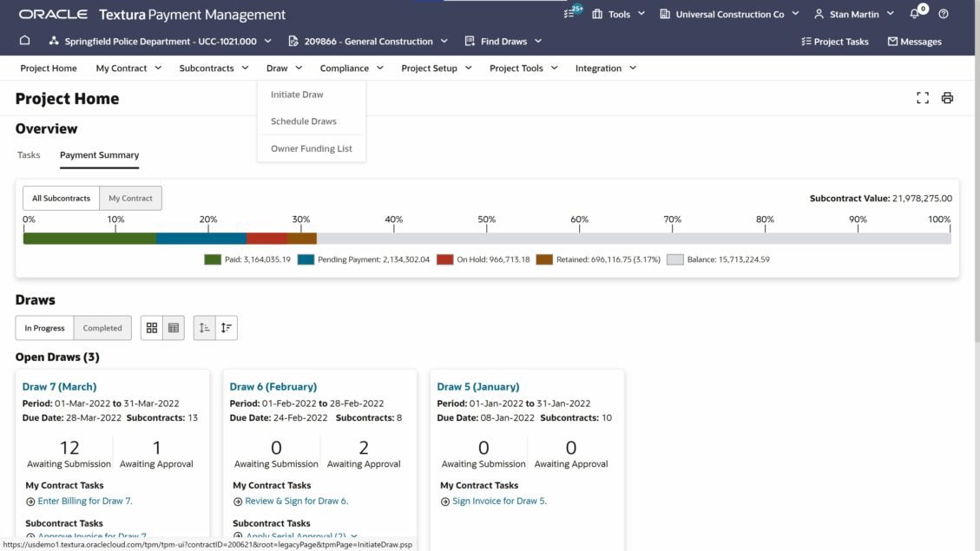
Task: Click the help question mark icon
Action: (x=944, y=14)
